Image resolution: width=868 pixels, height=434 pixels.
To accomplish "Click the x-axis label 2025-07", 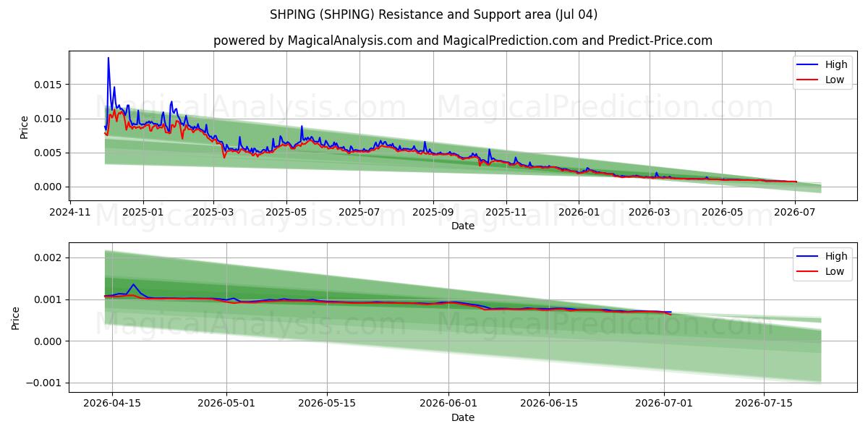I will pyautogui.click(x=359, y=212).
